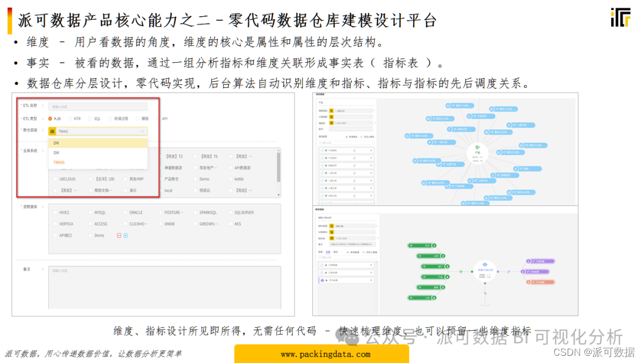Click 自定义属性 in dimension panel
The image size is (644, 363).
[x=367, y=137]
